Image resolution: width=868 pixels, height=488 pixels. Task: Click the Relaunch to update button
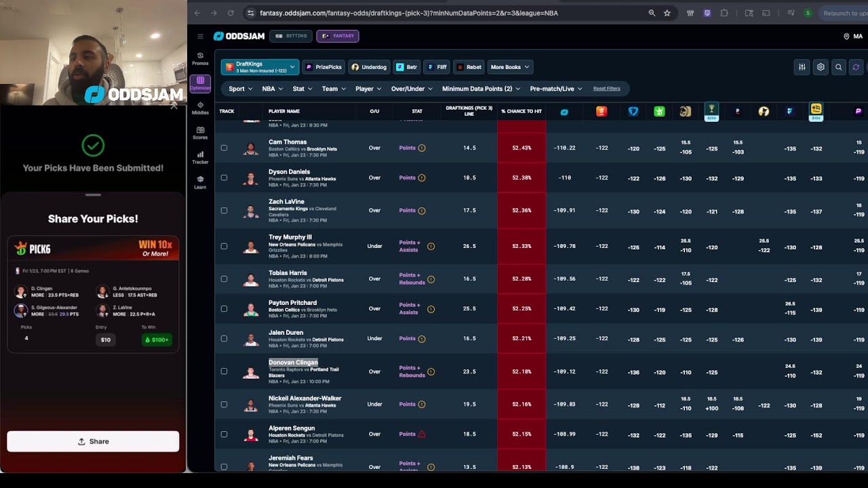[x=844, y=13]
